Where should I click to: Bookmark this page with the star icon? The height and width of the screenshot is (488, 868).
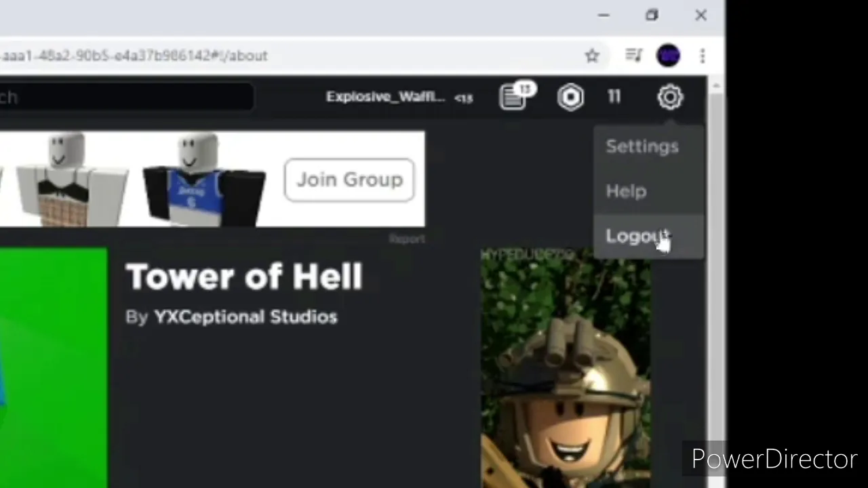592,56
